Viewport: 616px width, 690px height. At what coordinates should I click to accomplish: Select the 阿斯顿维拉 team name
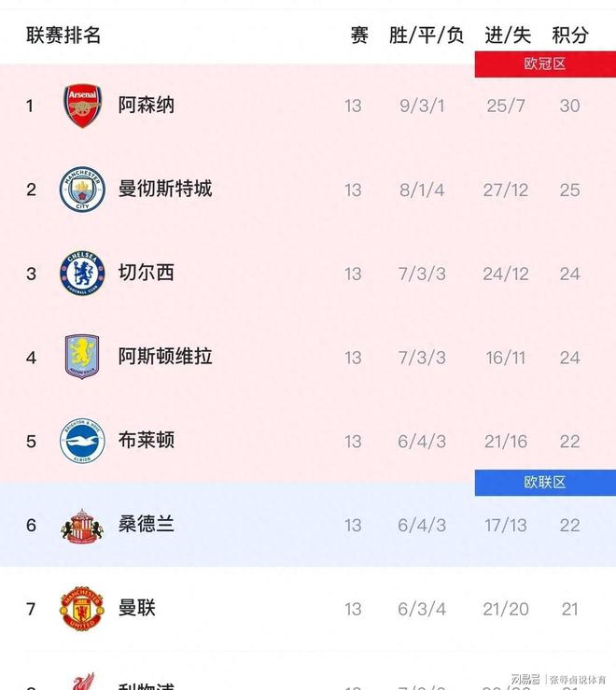[x=165, y=357]
